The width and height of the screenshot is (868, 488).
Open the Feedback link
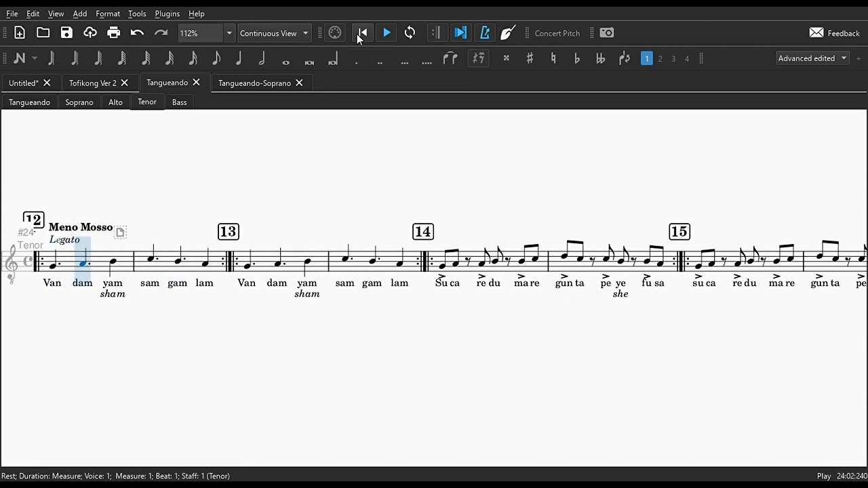(835, 33)
